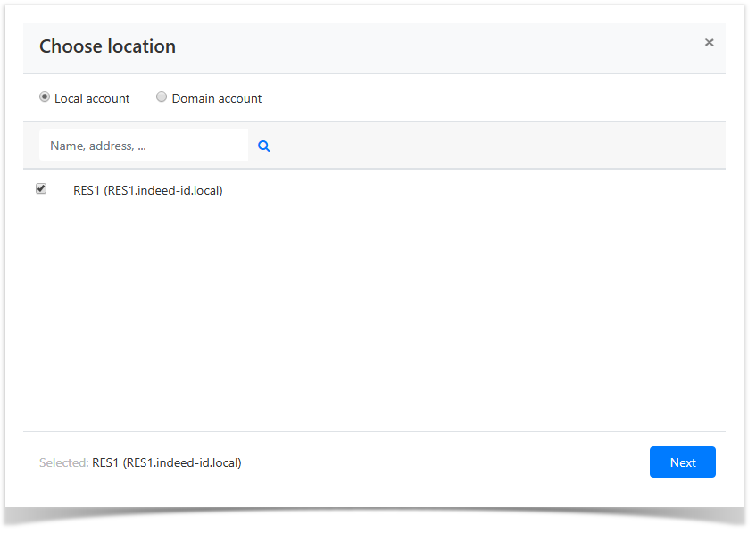The image size is (756, 533).
Task: Uncheck the RES1 checkbox
Action: 41,189
